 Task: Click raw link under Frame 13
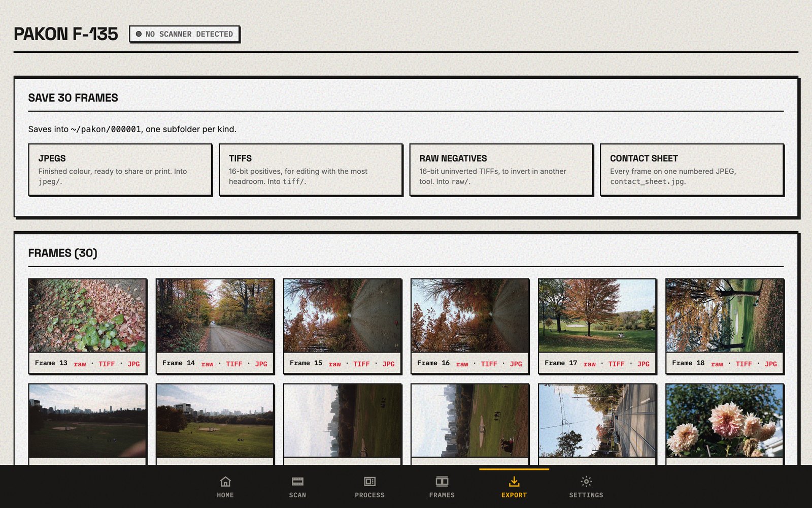click(x=80, y=364)
